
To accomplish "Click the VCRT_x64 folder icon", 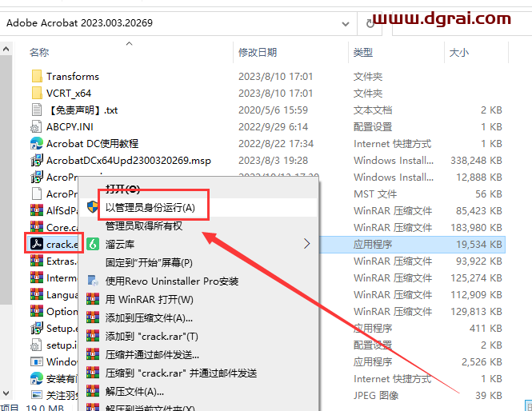I will pos(37,93).
